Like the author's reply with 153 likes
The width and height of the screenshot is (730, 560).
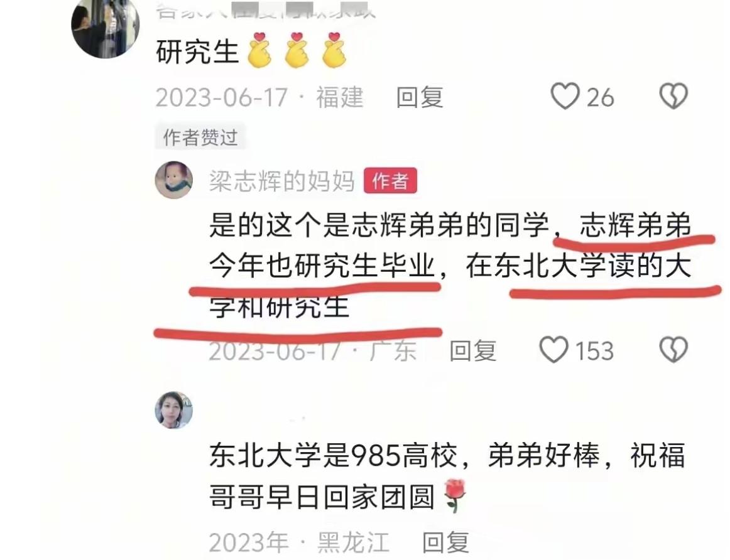point(553,350)
